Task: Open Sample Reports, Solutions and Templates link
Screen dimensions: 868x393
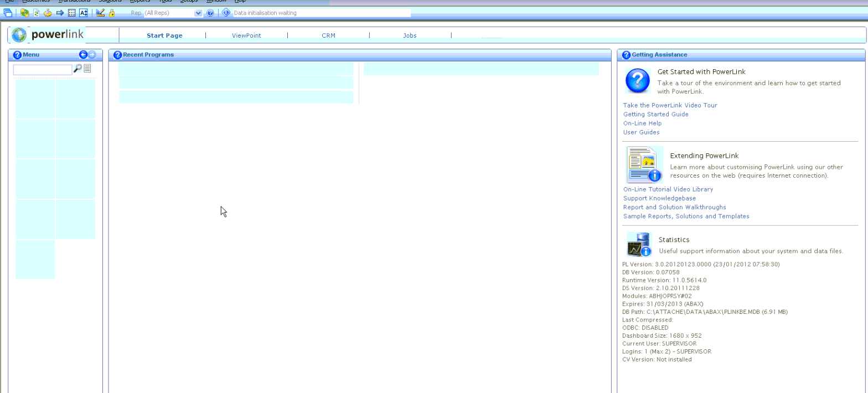Action: (686, 216)
